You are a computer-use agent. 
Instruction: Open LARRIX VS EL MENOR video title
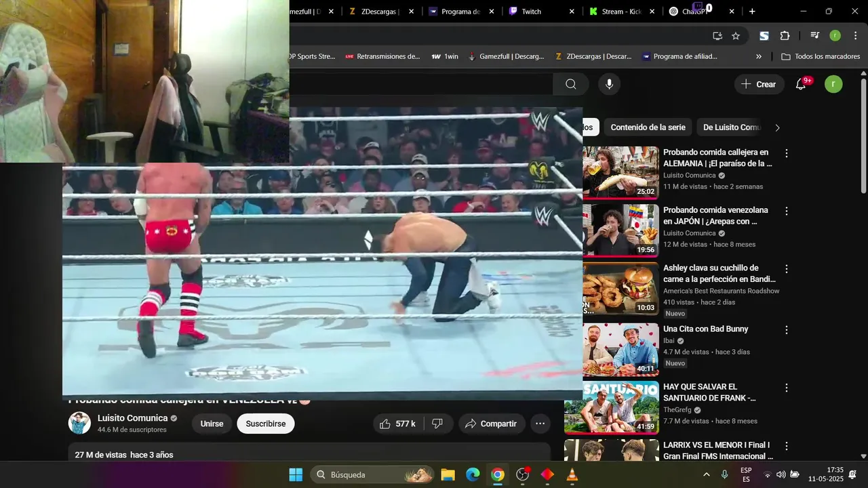coord(717,451)
